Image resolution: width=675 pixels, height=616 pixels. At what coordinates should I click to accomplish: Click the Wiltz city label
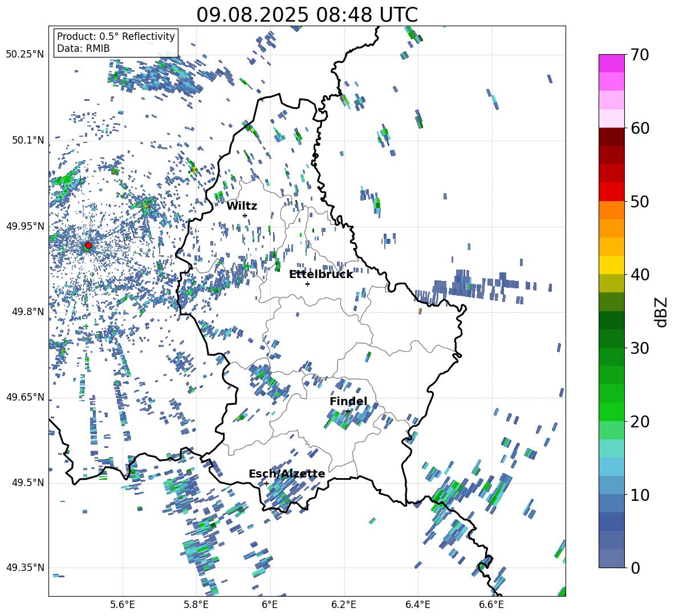pyautogui.click(x=242, y=206)
